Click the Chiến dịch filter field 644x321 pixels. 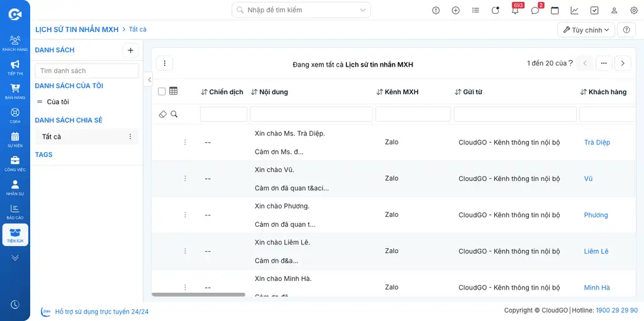pos(224,114)
